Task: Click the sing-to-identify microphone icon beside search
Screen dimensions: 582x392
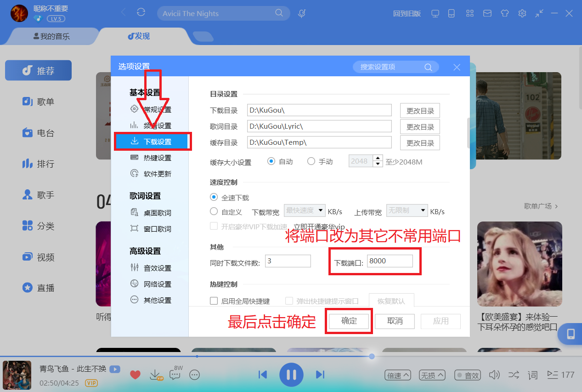Action: point(301,13)
